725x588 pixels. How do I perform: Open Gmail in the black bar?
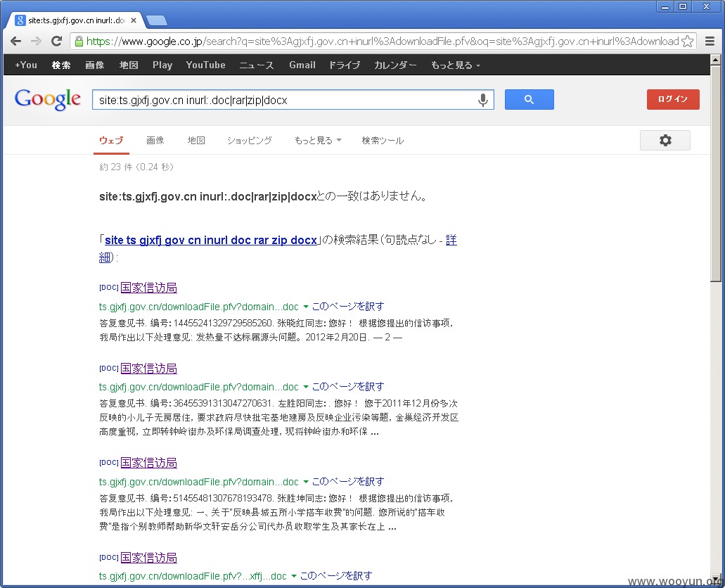(302, 65)
